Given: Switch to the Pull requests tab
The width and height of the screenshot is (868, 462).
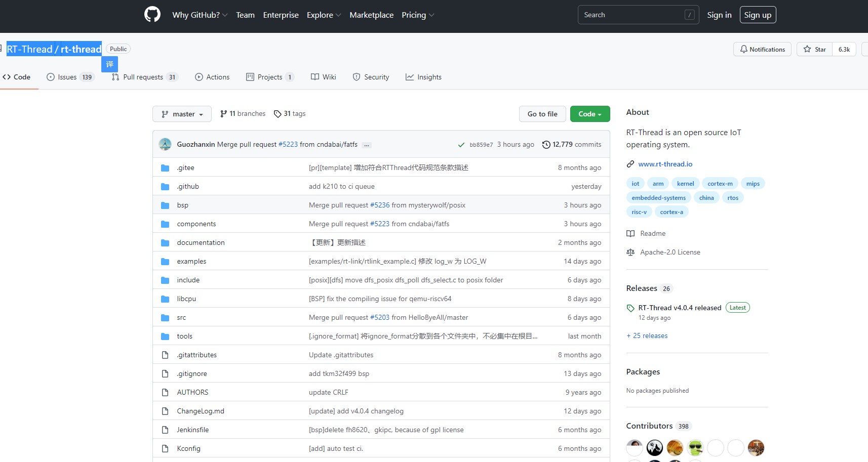Looking at the screenshot, I should (144, 77).
